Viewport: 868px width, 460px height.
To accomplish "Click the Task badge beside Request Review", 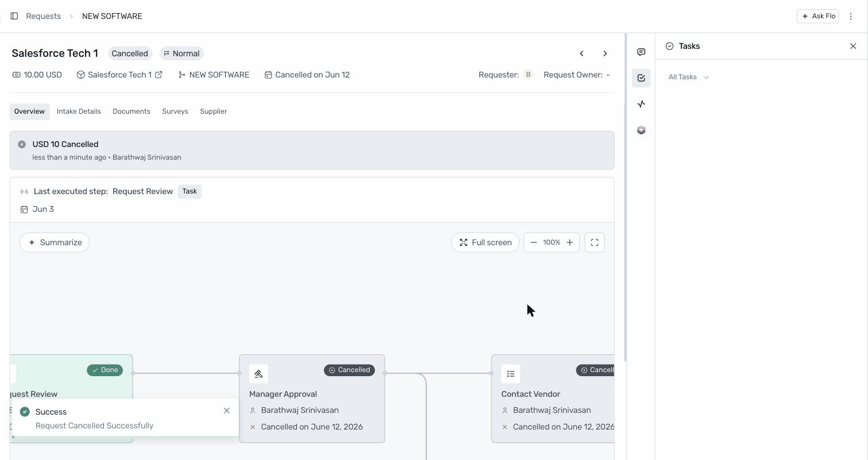I will (189, 191).
